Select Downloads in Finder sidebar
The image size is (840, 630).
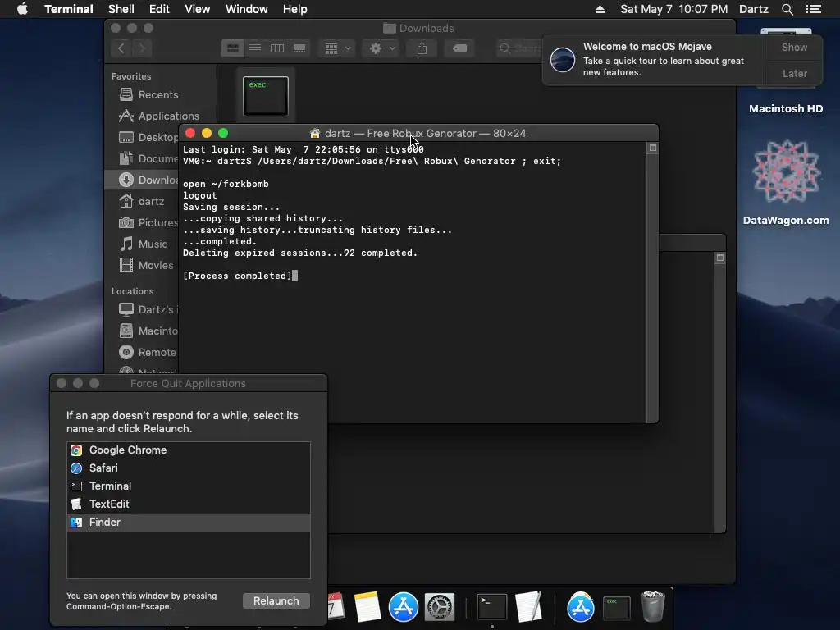143,180
